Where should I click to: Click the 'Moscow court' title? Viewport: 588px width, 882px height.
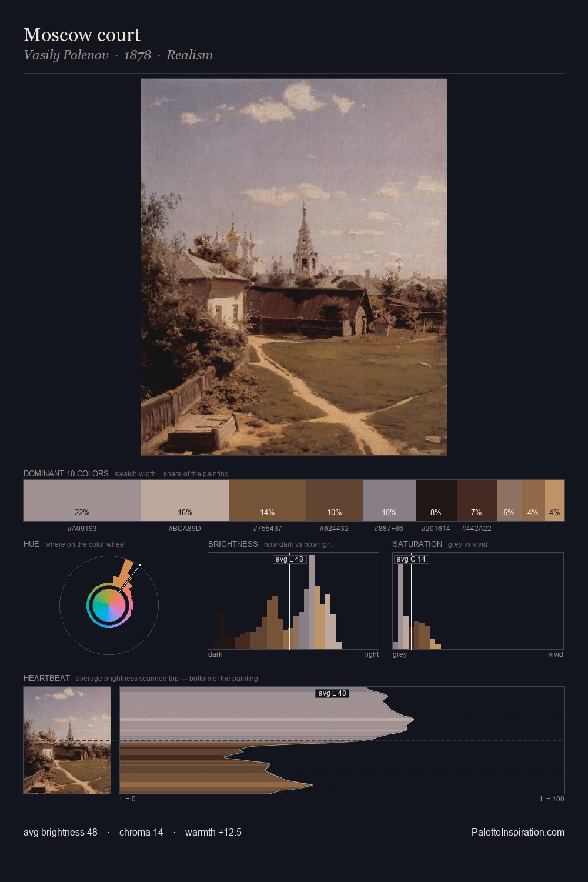point(82,35)
